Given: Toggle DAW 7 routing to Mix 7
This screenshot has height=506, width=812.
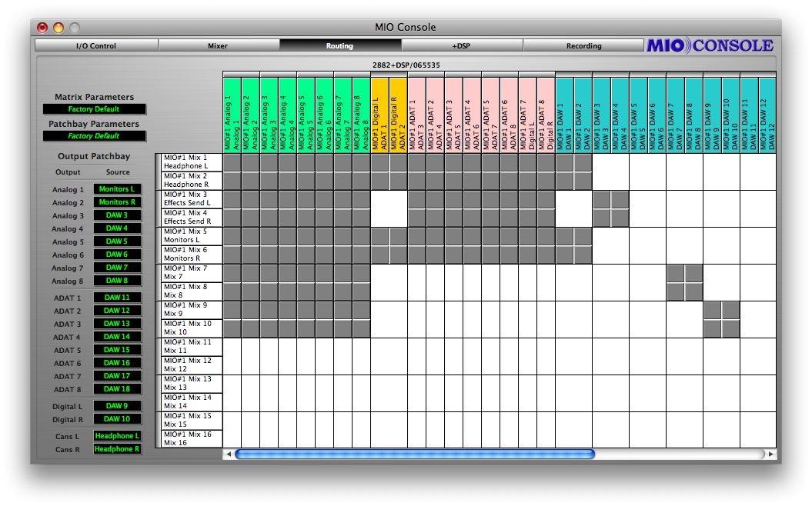Looking at the screenshot, I should [x=676, y=274].
